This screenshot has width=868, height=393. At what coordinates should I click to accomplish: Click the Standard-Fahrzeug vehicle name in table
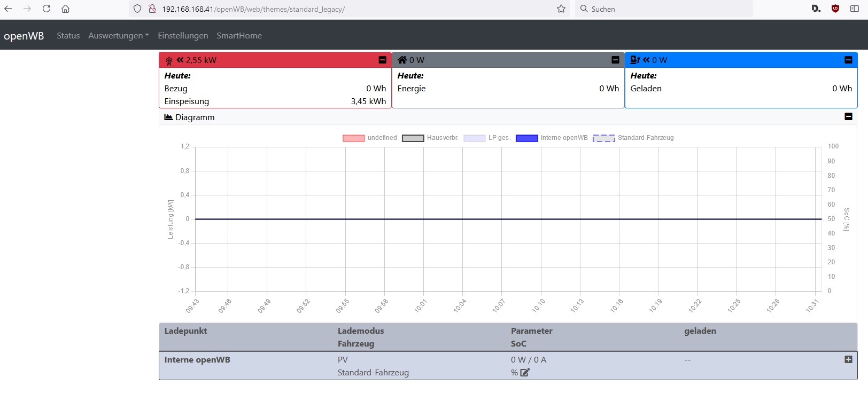click(x=373, y=372)
